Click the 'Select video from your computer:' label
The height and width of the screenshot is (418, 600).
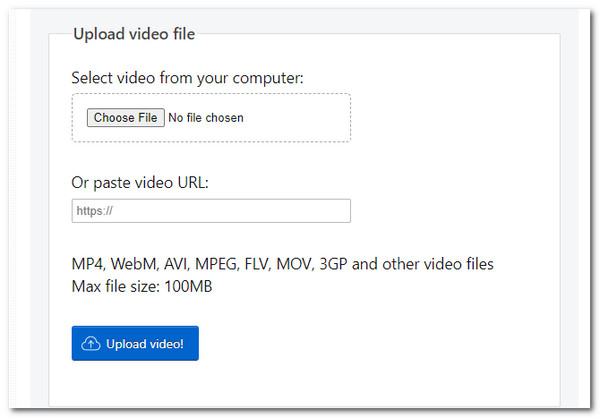(187, 78)
